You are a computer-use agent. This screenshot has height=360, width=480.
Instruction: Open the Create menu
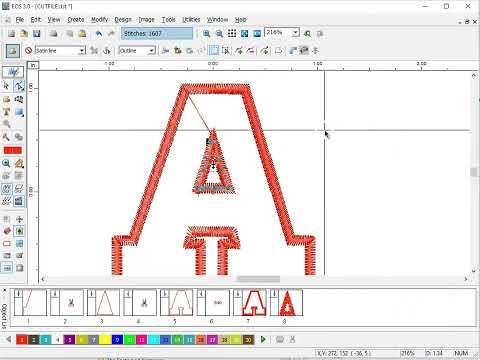(76, 20)
